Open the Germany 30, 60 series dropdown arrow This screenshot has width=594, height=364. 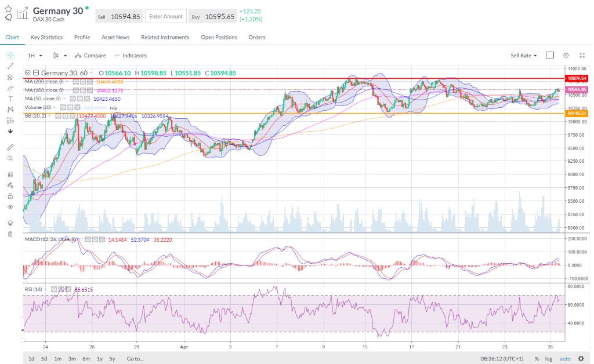[x=91, y=73]
